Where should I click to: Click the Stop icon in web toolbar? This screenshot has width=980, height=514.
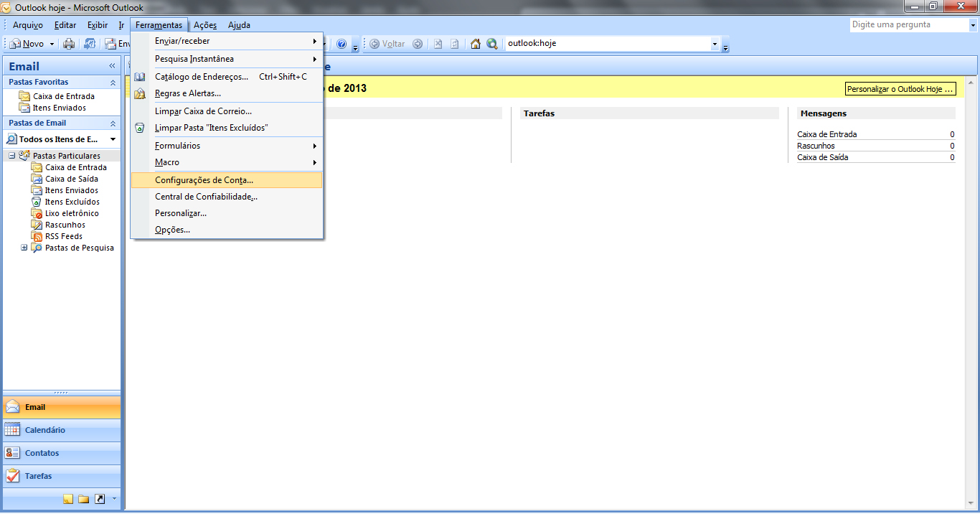(x=438, y=44)
